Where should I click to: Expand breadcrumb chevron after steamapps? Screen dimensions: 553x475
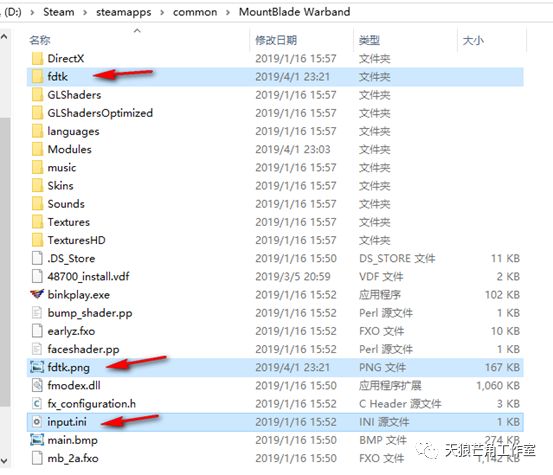(162, 12)
